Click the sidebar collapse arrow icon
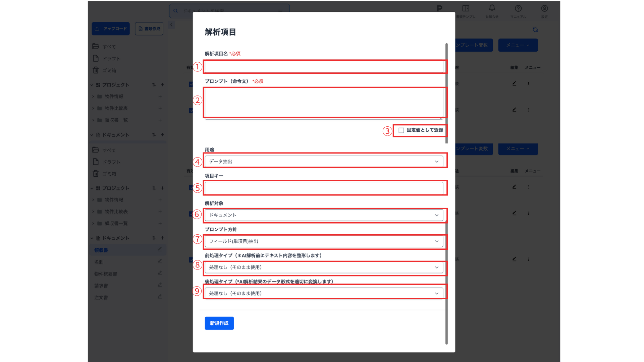644x362 pixels. pos(171,25)
